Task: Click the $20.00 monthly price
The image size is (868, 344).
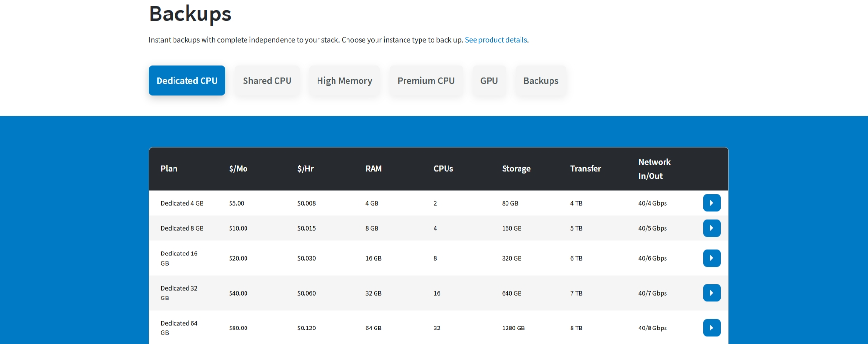Action: [238, 258]
